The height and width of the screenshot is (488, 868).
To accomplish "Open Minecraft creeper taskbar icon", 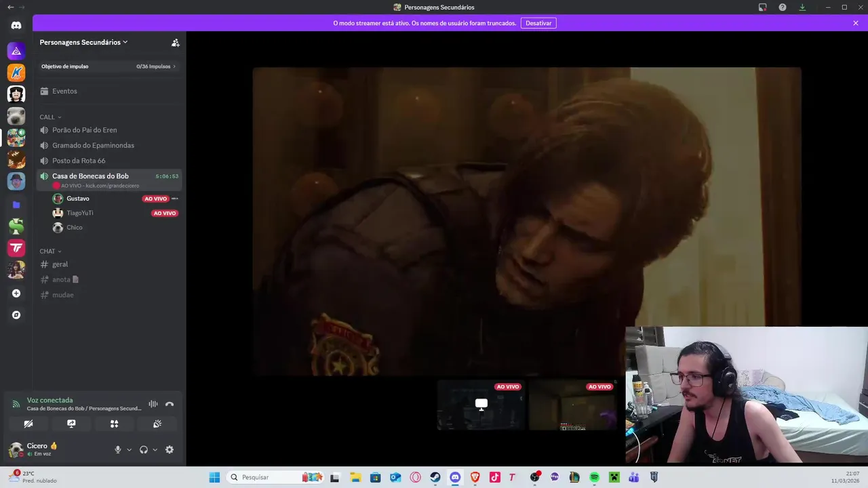I will point(614,477).
